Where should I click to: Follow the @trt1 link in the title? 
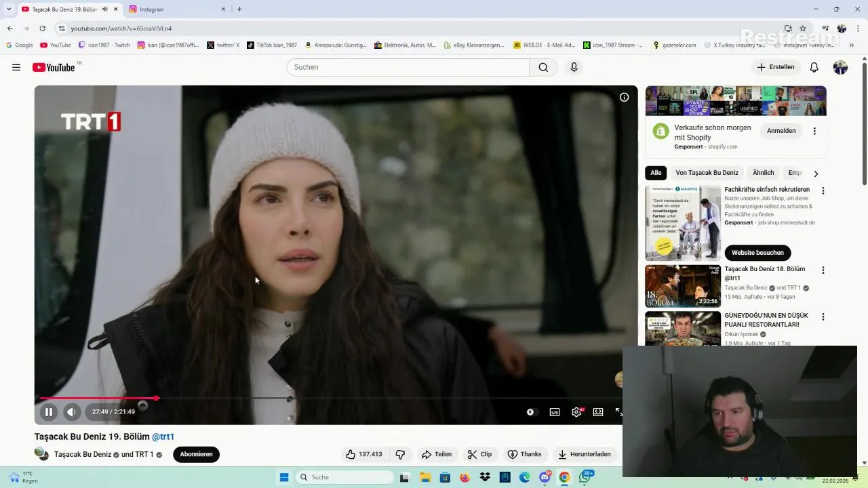tap(163, 436)
